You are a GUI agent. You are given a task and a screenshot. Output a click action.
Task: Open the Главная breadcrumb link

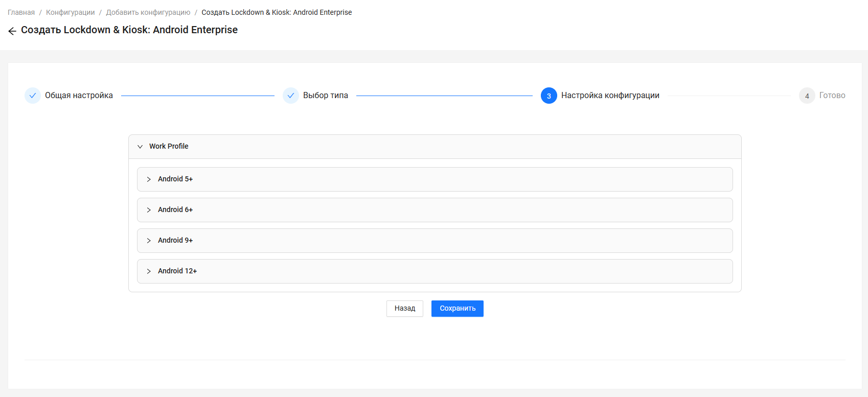21,12
